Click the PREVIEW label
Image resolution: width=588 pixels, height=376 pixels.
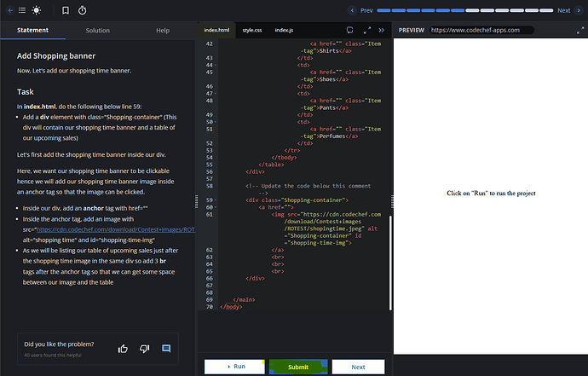point(412,30)
